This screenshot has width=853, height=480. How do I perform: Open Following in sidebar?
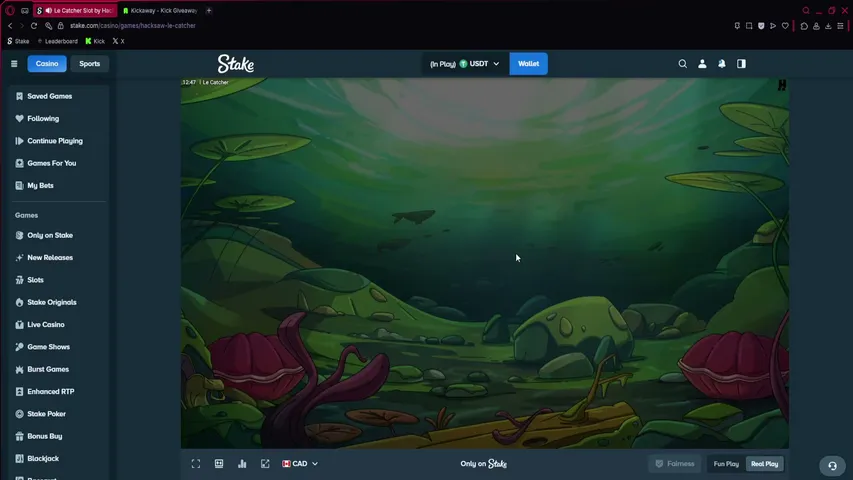coord(58,119)
